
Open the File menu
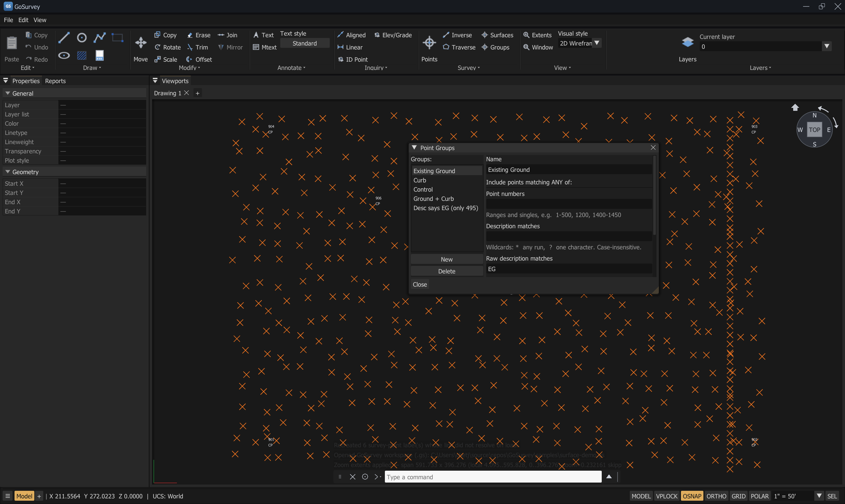[8, 20]
